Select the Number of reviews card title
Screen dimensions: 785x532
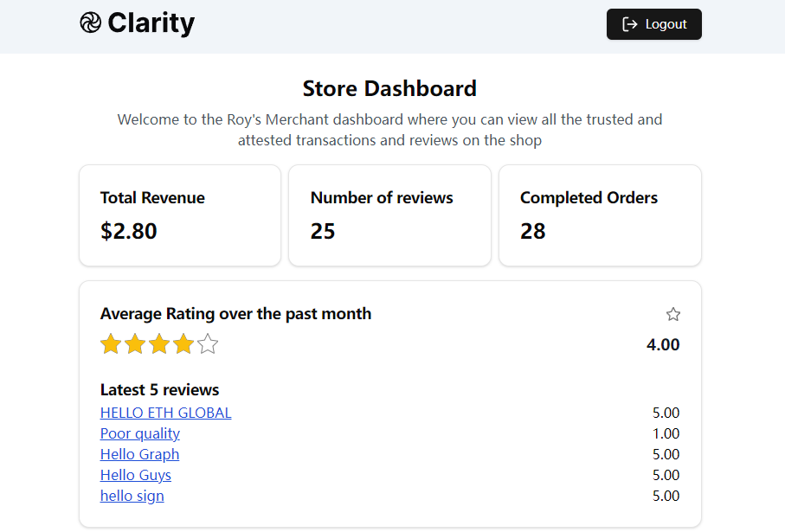[382, 198]
